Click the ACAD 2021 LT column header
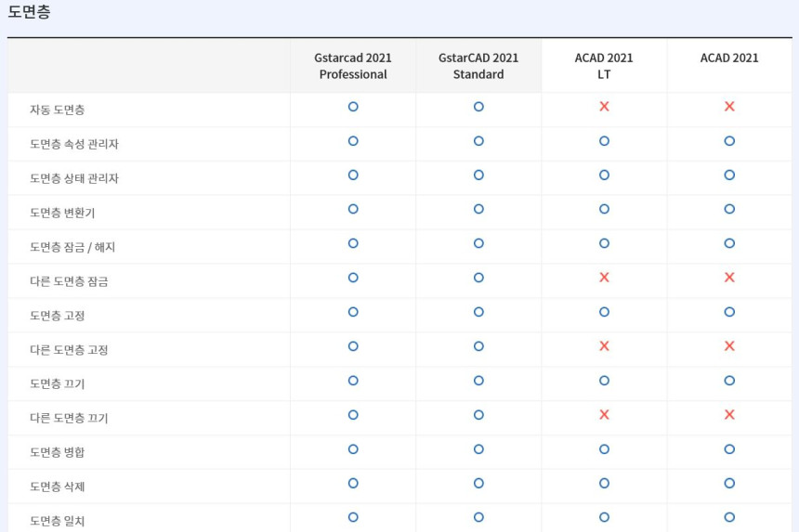Viewport: 799px width, 532px height. 604,66
